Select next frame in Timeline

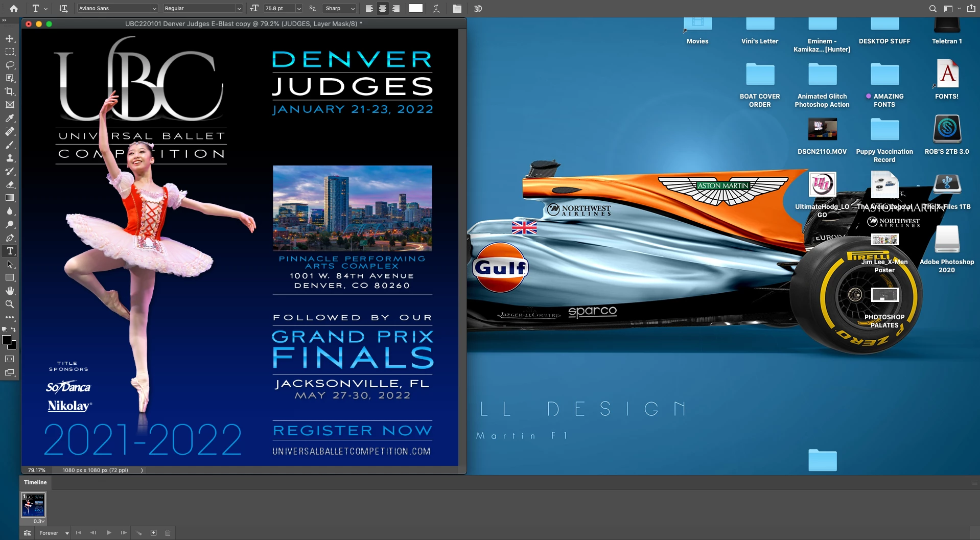(124, 533)
